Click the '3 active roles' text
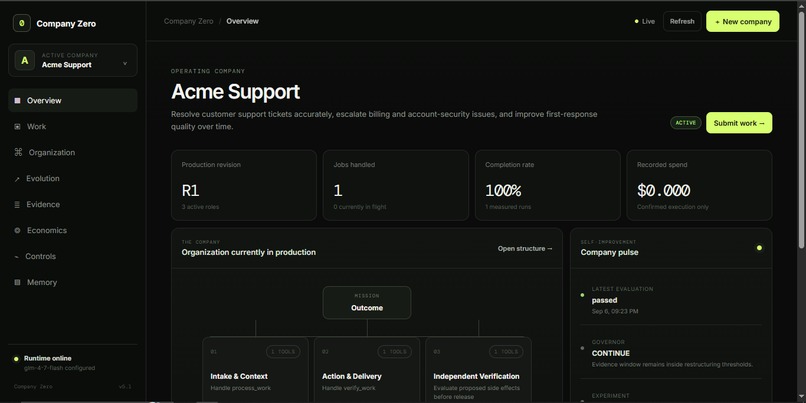The height and width of the screenshot is (403, 806). click(200, 207)
